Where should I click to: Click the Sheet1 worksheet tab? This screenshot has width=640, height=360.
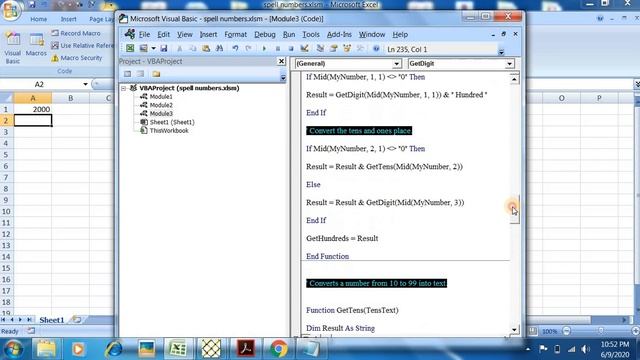click(x=52, y=320)
